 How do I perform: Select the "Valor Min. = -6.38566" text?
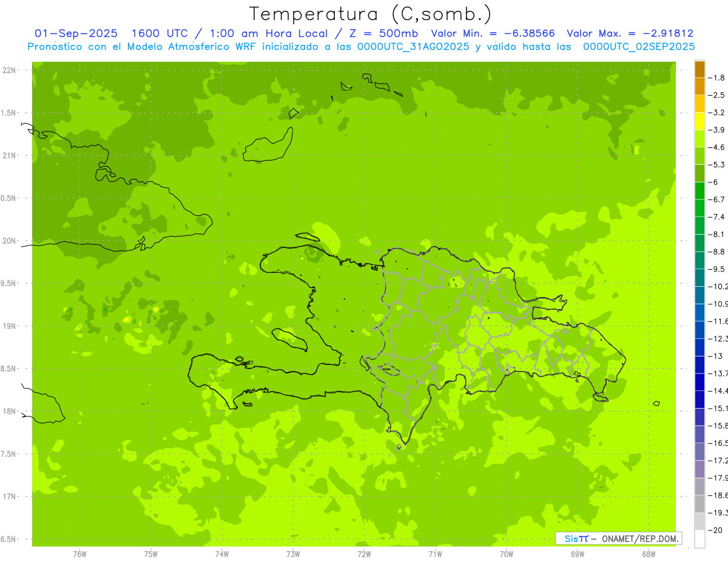(x=493, y=33)
